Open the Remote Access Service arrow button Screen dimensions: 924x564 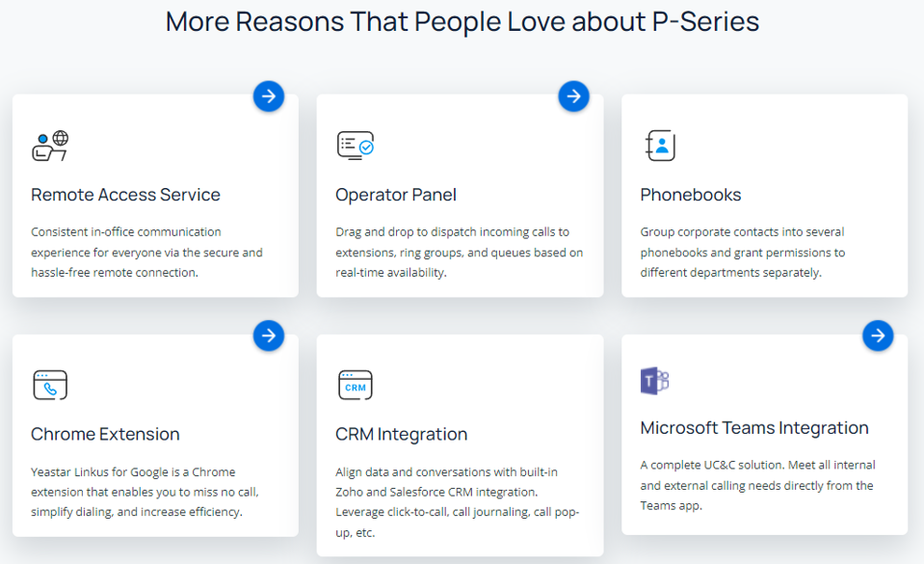point(269,95)
